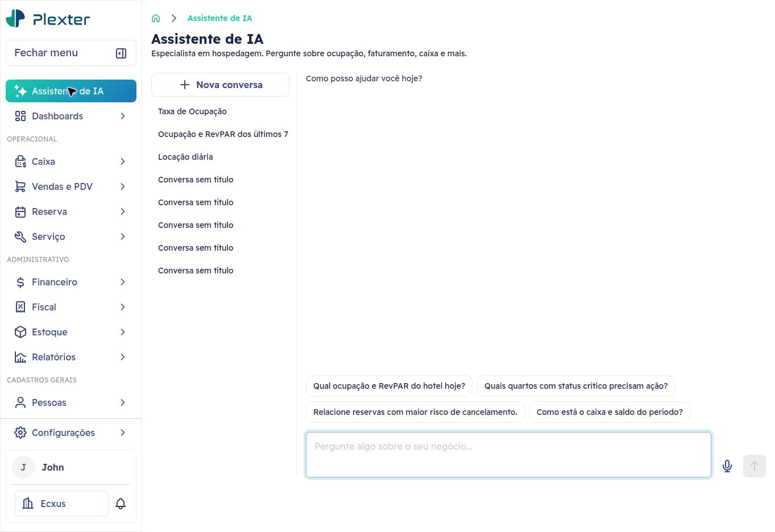
Task: Click the Dashboards grid icon
Action: pos(20,116)
